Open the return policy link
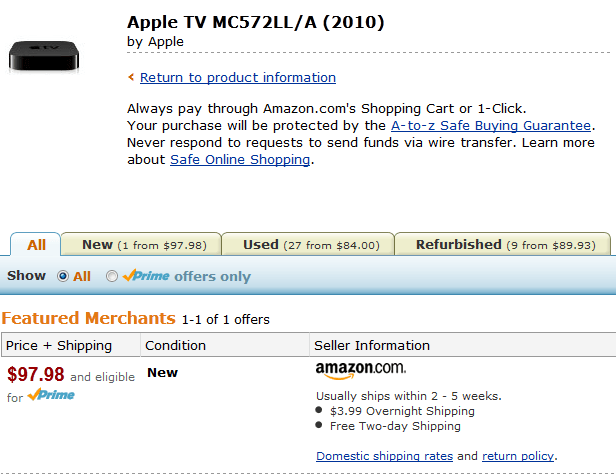Screen dimensions: 616x475 point(518,456)
